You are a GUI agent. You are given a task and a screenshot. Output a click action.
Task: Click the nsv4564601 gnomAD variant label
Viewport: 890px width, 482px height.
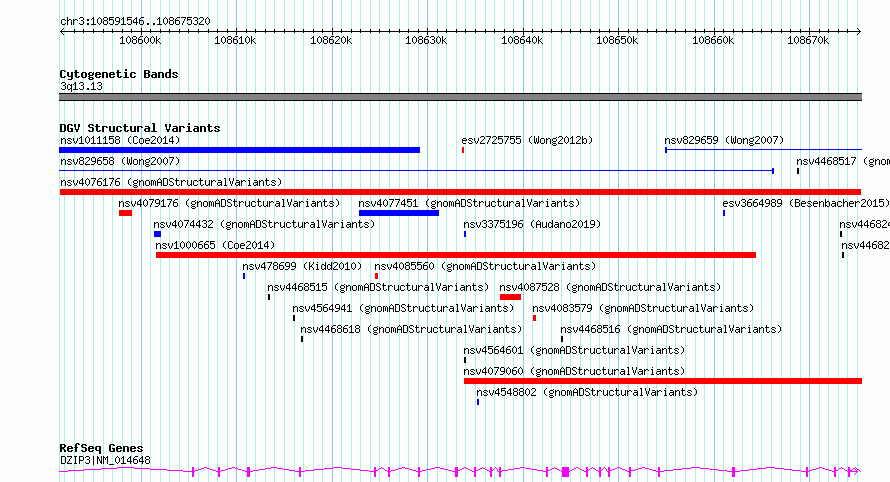(574, 350)
